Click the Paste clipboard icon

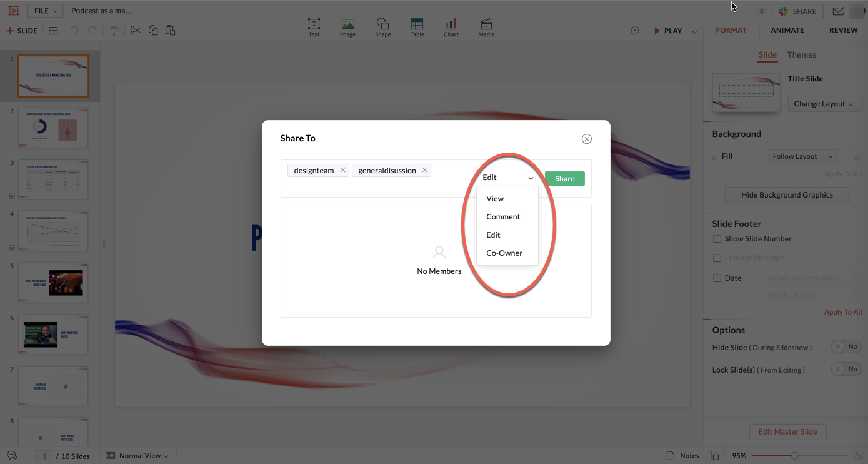[x=170, y=31]
